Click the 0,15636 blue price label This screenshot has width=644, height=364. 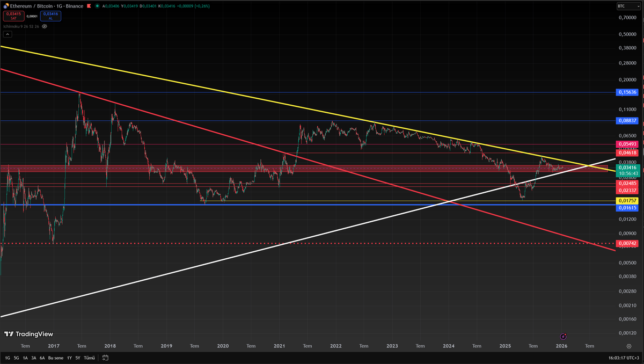point(627,92)
